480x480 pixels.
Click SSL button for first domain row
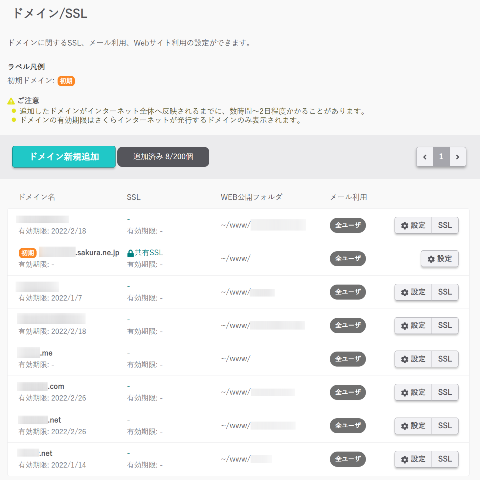pyautogui.click(x=445, y=225)
